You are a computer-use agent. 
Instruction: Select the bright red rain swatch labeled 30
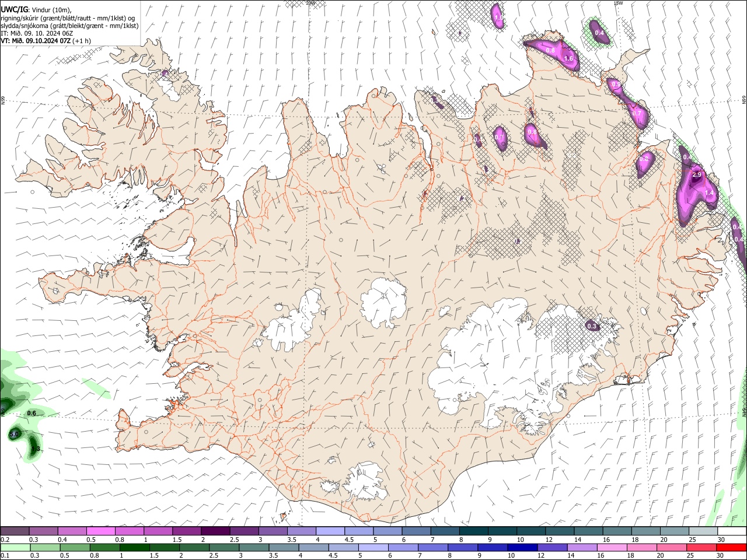click(x=731, y=547)
